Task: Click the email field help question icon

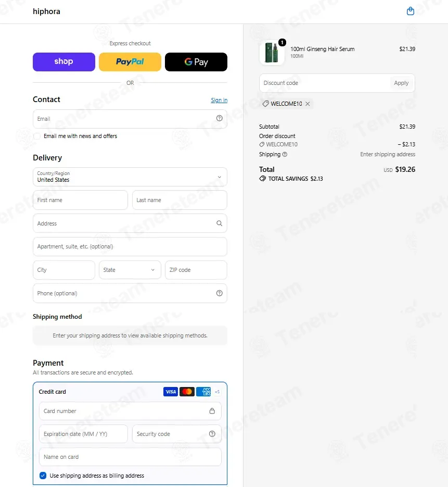Action: 220,118
